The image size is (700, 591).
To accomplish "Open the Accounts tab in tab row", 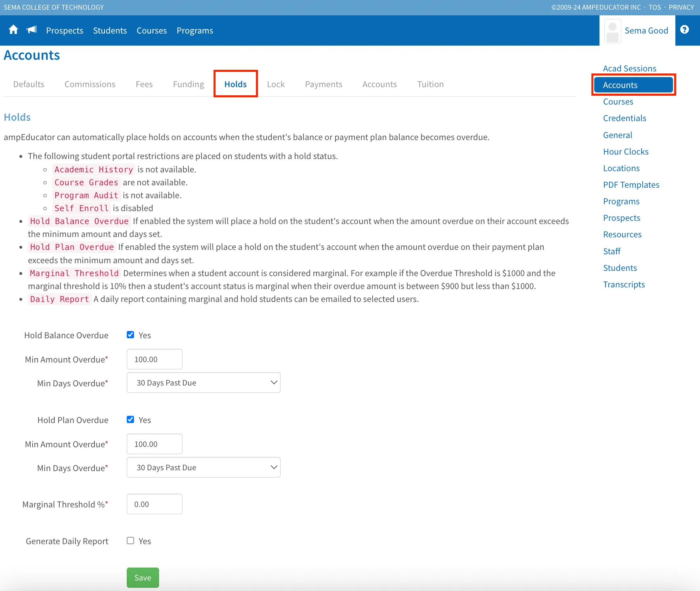I will [379, 84].
